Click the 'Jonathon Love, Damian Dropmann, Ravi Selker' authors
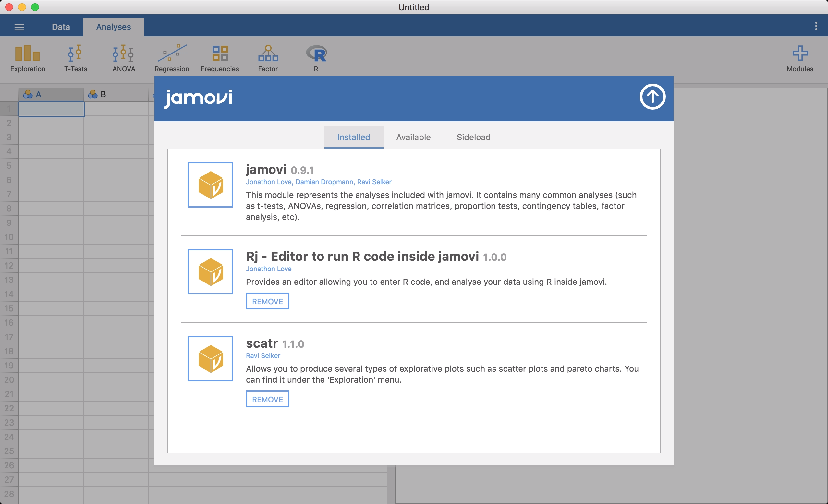Screen dimensions: 828x504 pyautogui.click(x=319, y=182)
